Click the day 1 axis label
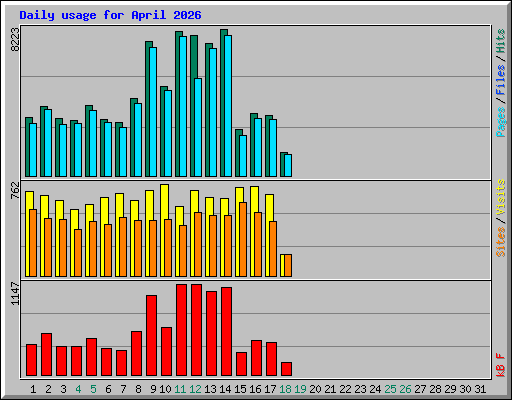Viewport: 512px width, 400px height. click(33, 389)
